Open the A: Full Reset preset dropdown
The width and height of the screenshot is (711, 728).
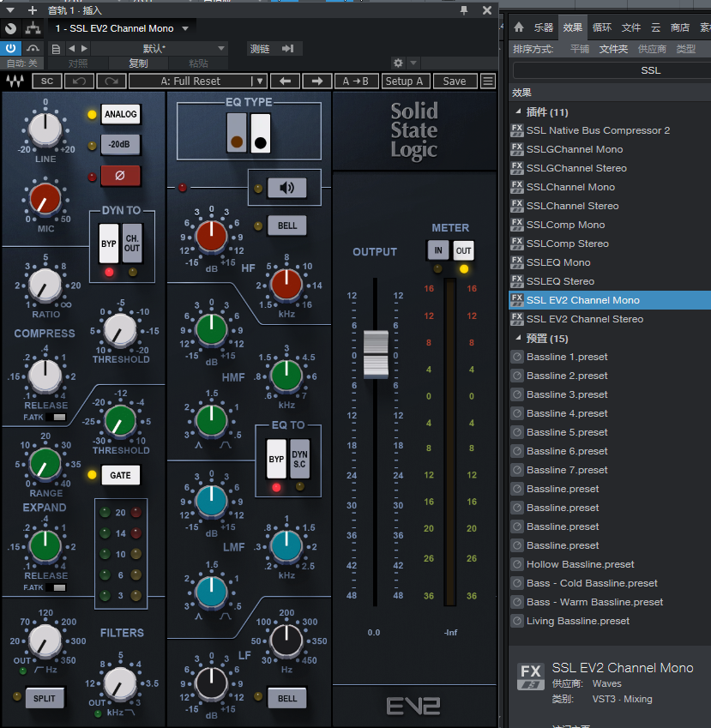coord(197,81)
